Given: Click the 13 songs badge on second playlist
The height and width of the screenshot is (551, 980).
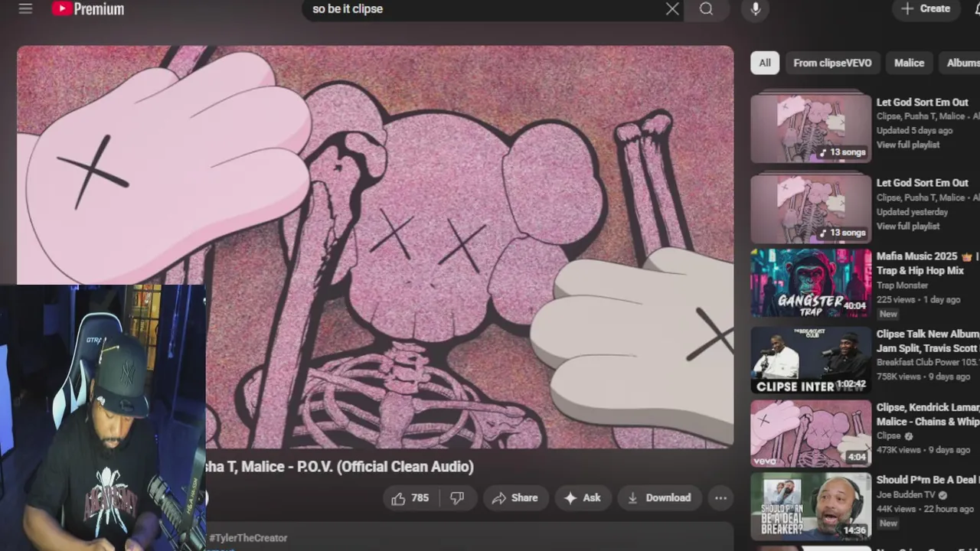Looking at the screenshot, I should click(842, 233).
